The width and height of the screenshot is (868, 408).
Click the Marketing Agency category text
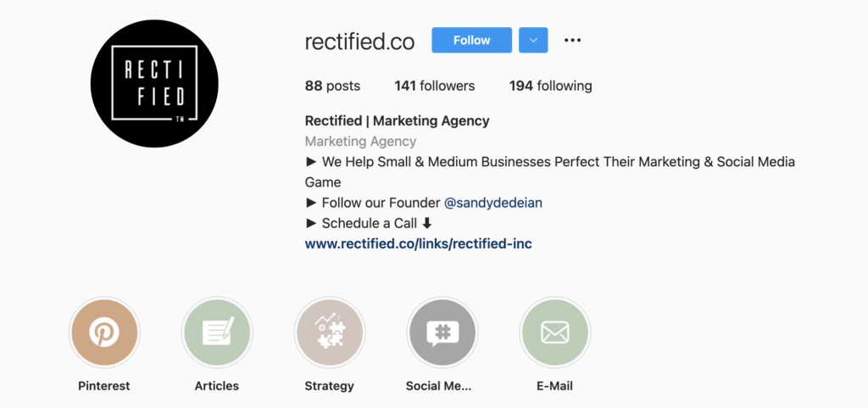360,142
